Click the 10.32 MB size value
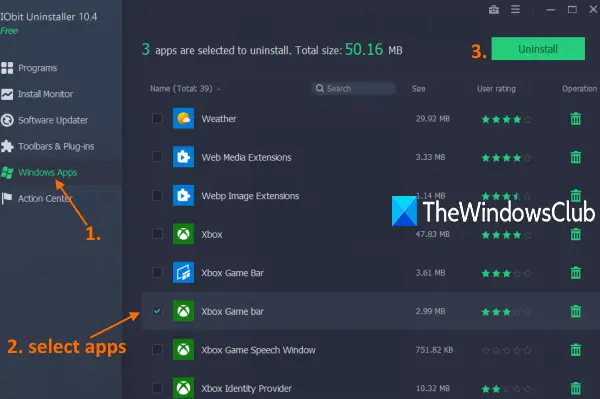The width and height of the screenshot is (600, 399). 433,388
